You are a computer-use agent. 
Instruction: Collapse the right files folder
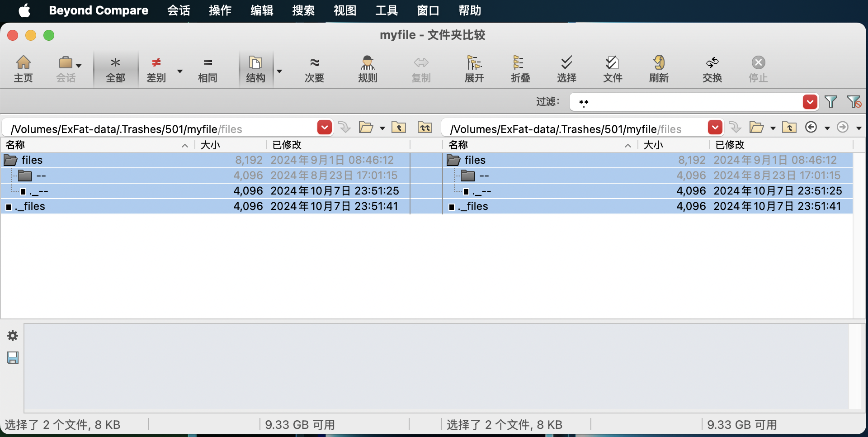453,160
